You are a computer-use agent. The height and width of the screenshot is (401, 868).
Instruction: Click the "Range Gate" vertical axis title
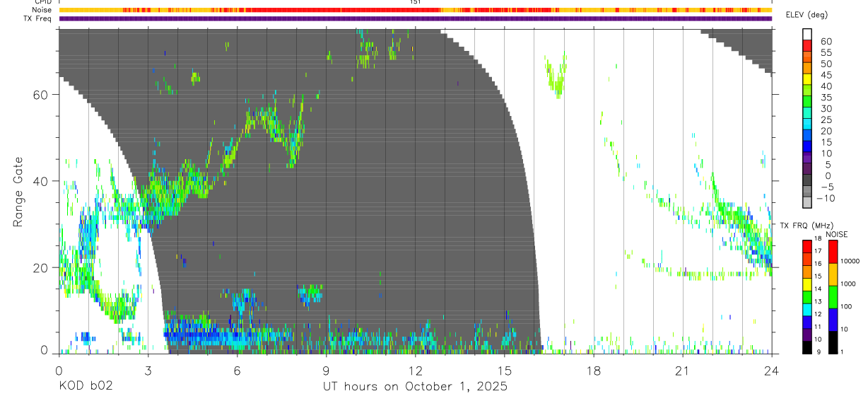coord(18,192)
